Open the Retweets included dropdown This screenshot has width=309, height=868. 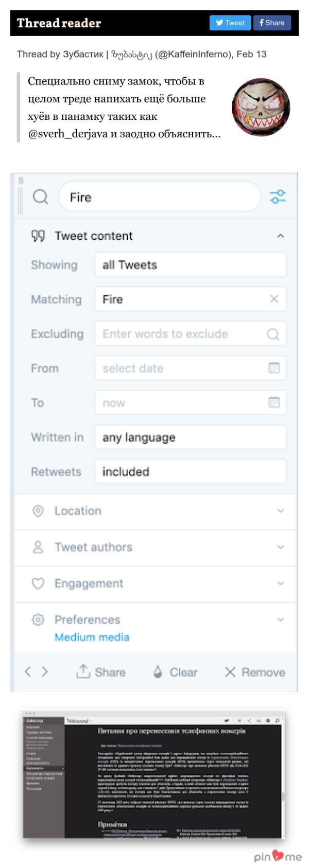pos(190,472)
